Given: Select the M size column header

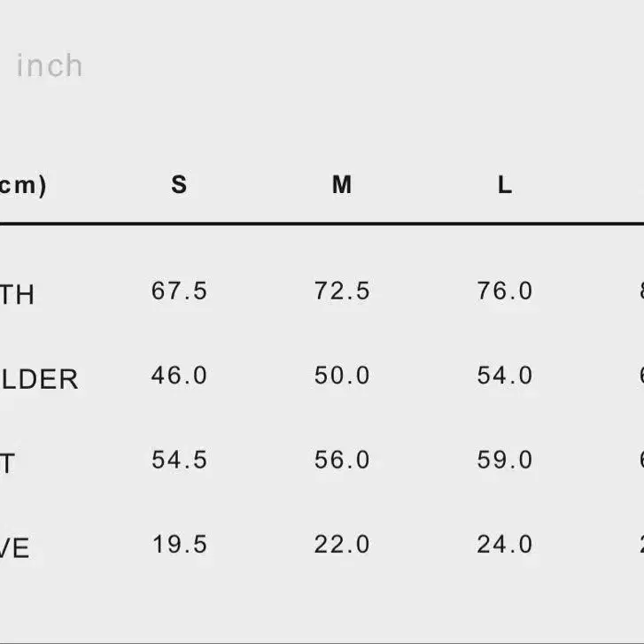Looking at the screenshot, I should pos(342,184).
